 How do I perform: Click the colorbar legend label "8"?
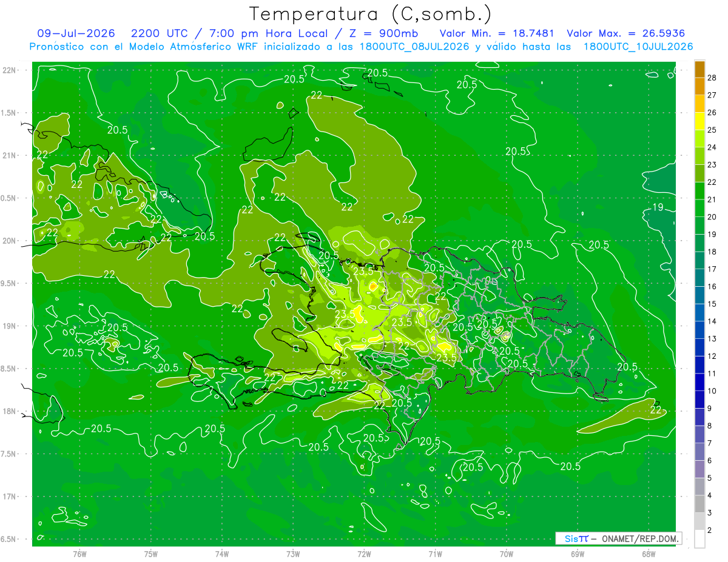[710, 426]
